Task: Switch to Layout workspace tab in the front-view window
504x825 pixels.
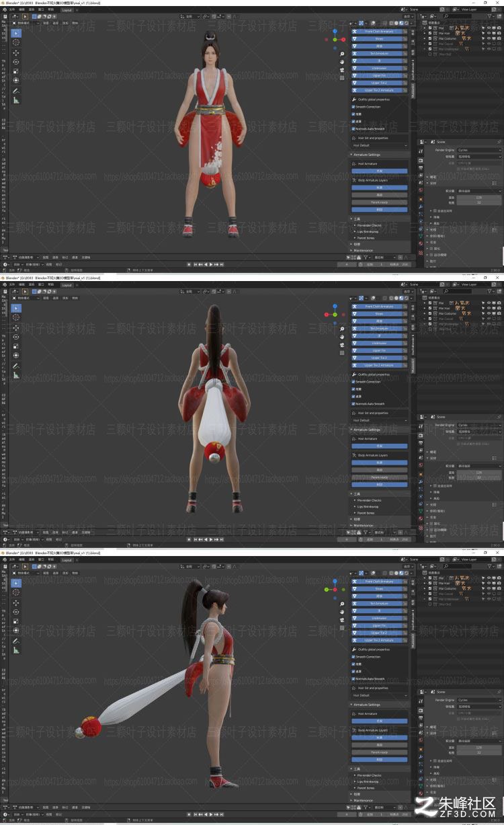Action: [67, 10]
